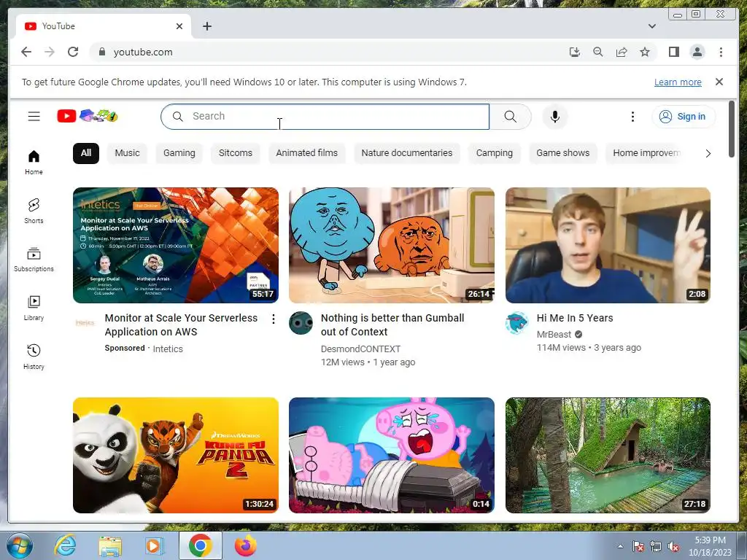The image size is (747, 560).
Task: Show more category chips with right arrow
Action: point(708,153)
